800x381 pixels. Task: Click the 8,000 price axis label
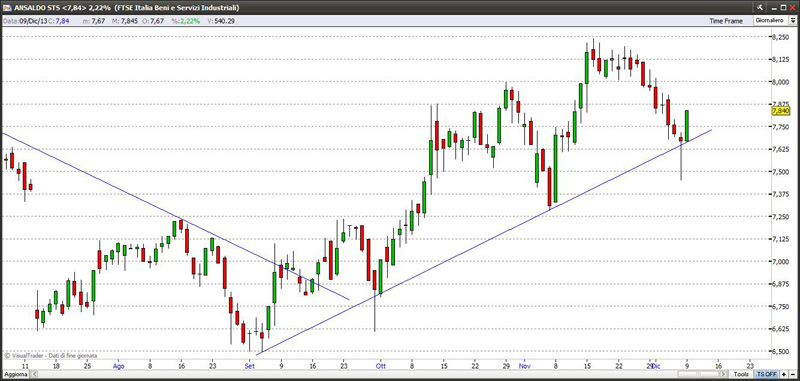781,82
